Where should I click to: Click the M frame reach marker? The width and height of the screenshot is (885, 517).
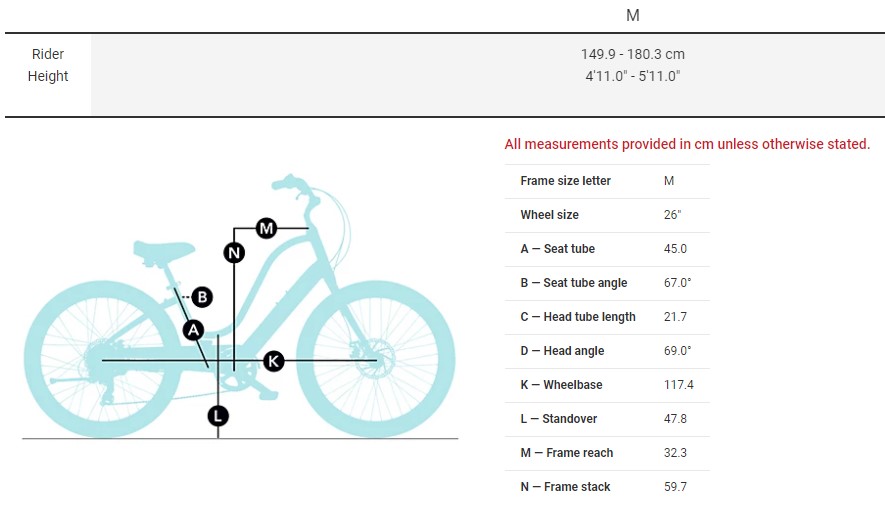click(x=266, y=228)
